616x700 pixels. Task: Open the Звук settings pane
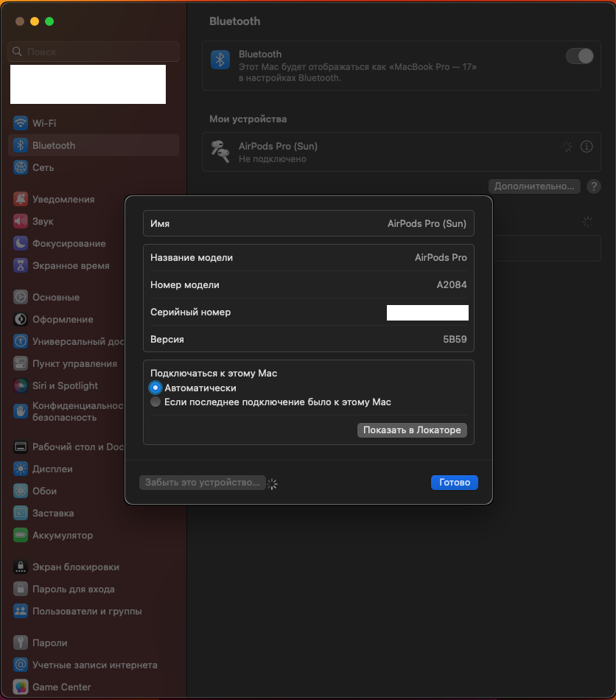click(94, 221)
